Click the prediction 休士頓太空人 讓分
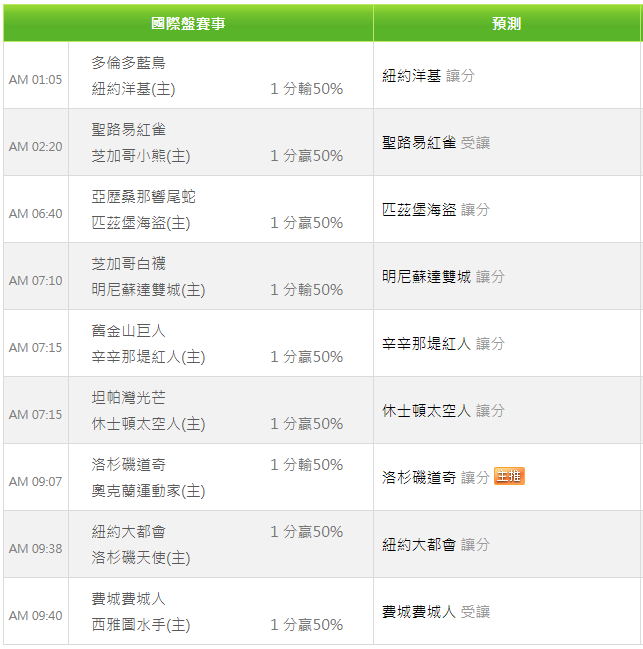The width and height of the screenshot is (643, 649). pyautogui.click(x=443, y=411)
